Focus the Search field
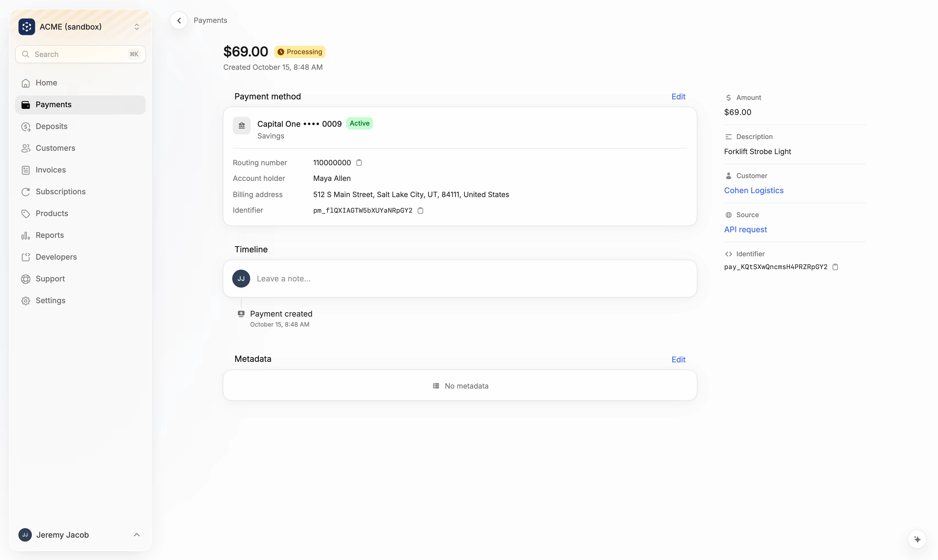Image resolution: width=938 pixels, height=560 pixels. pyautogui.click(x=80, y=54)
